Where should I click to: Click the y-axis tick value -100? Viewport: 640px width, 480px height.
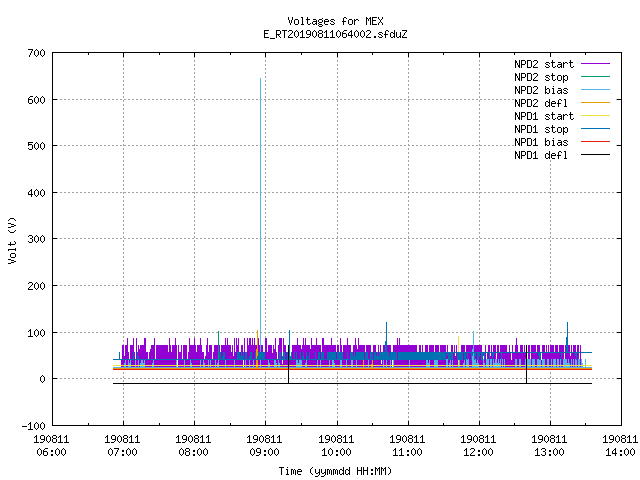pyautogui.click(x=33, y=426)
